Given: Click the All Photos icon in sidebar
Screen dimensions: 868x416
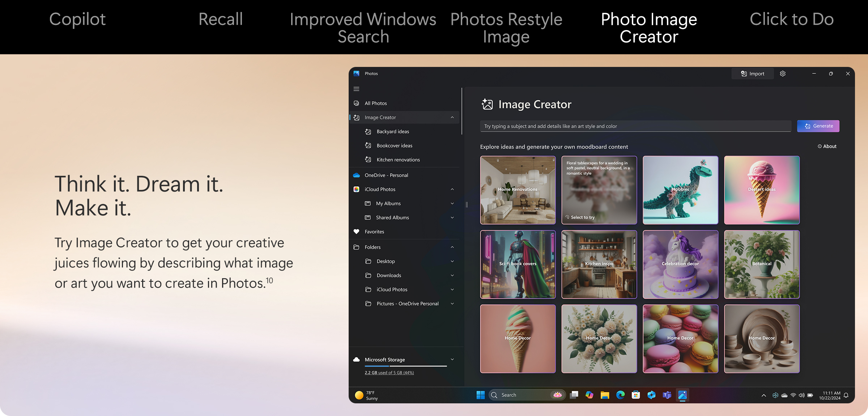Looking at the screenshot, I should [x=356, y=103].
